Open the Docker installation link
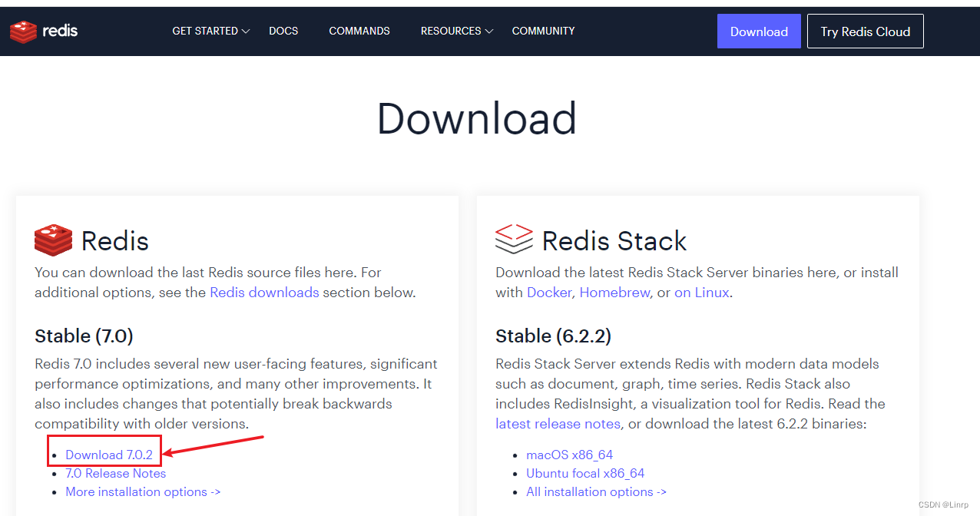Viewport: 980px width, 516px height. pos(549,292)
